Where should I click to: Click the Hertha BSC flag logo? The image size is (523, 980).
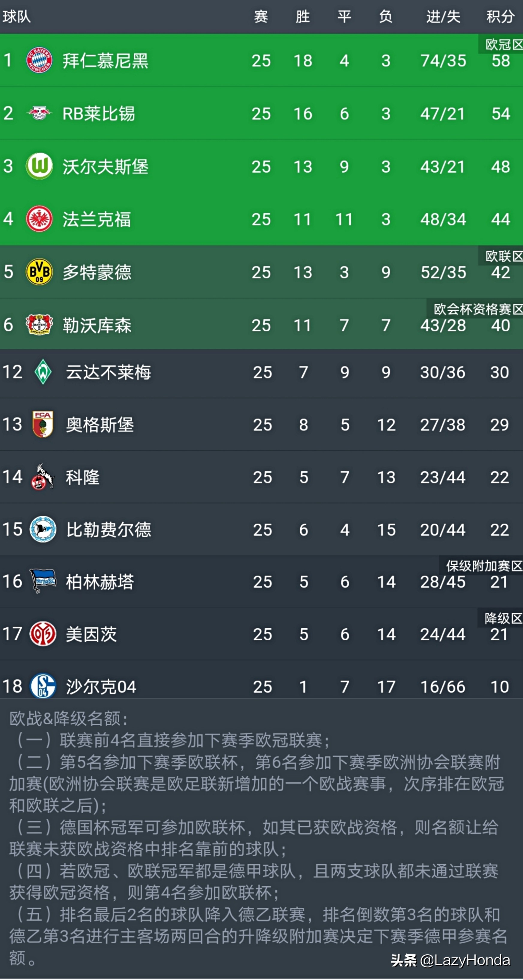[43, 581]
